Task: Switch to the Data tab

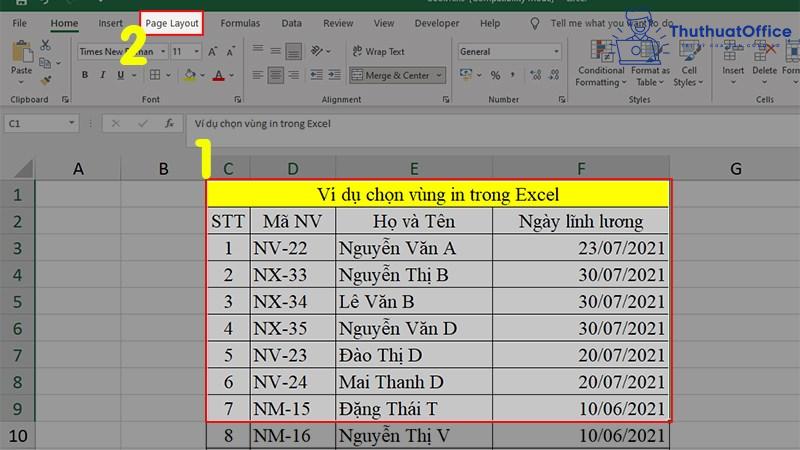Action: [291, 23]
